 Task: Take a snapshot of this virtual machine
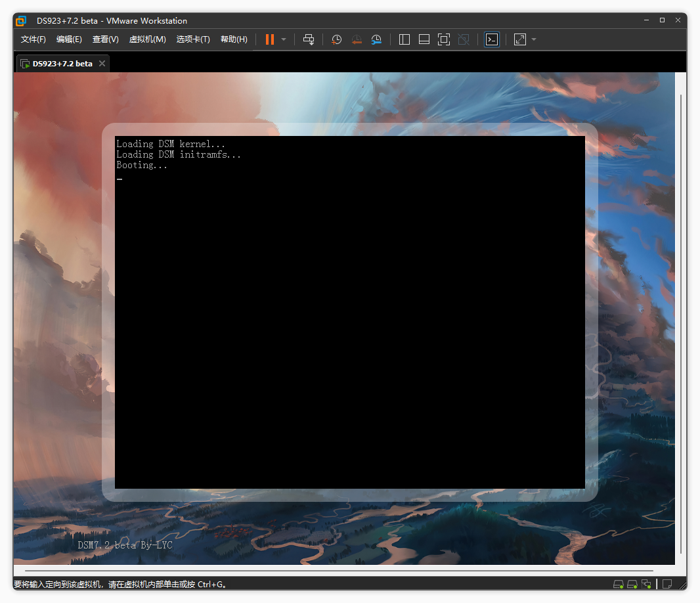coord(336,39)
